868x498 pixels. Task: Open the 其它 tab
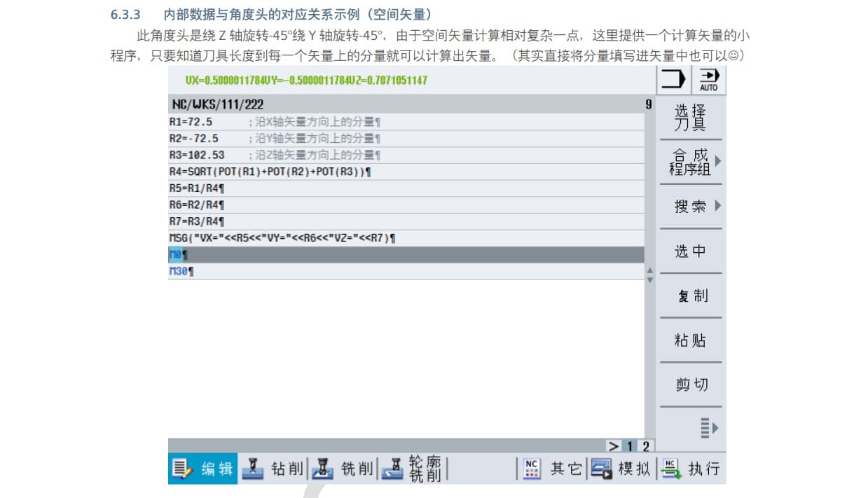552,469
